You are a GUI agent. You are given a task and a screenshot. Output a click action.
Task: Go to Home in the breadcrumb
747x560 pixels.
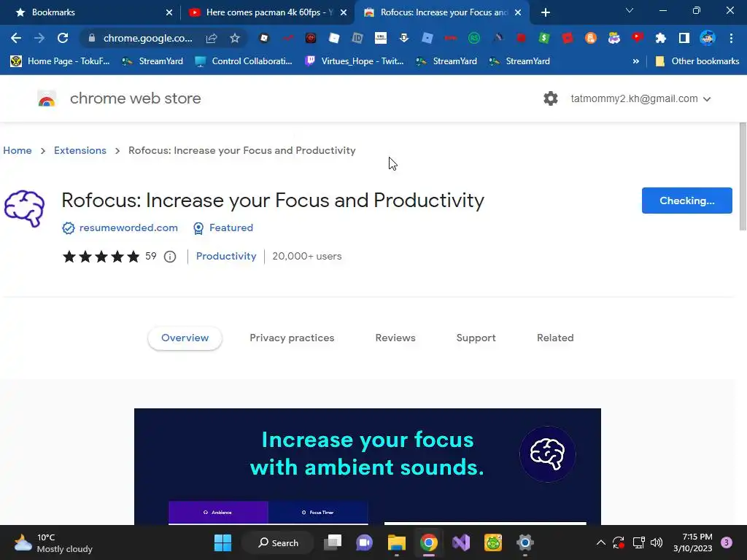(x=18, y=150)
